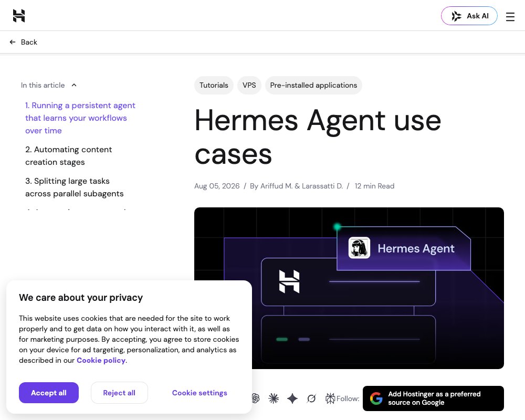Image resolution: width=525 pixels, height=420 pixels.
Task: Summarize with the Grok icon
Action: [311, 398]
